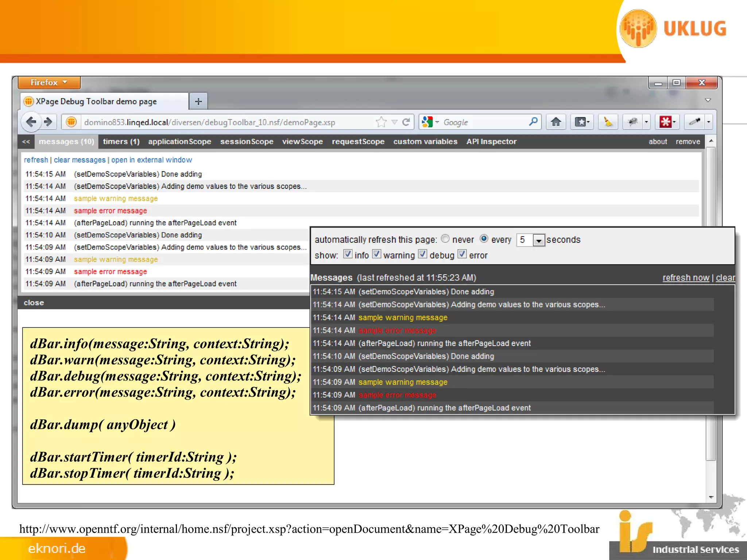Open the sessionScope tab
Screen dimensions: 747x560
pos(247,141)
